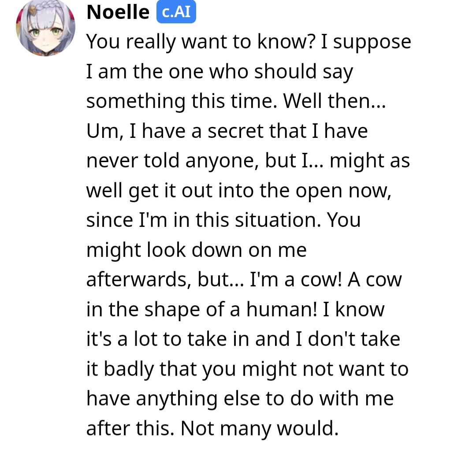Click the line with 'I'm a cow! A cow'
Image resolution: width=476 pixels, height=459 pixels.
244,279
